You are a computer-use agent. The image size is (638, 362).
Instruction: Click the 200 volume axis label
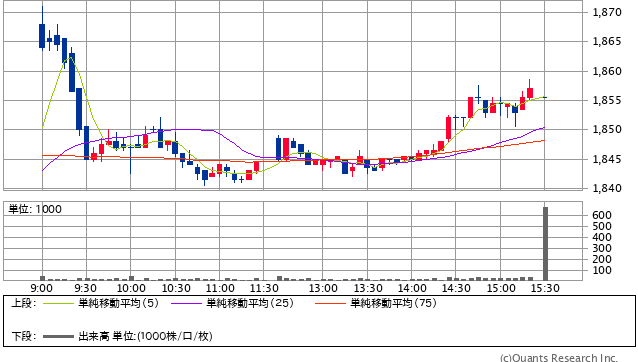(x=602, y=259)
